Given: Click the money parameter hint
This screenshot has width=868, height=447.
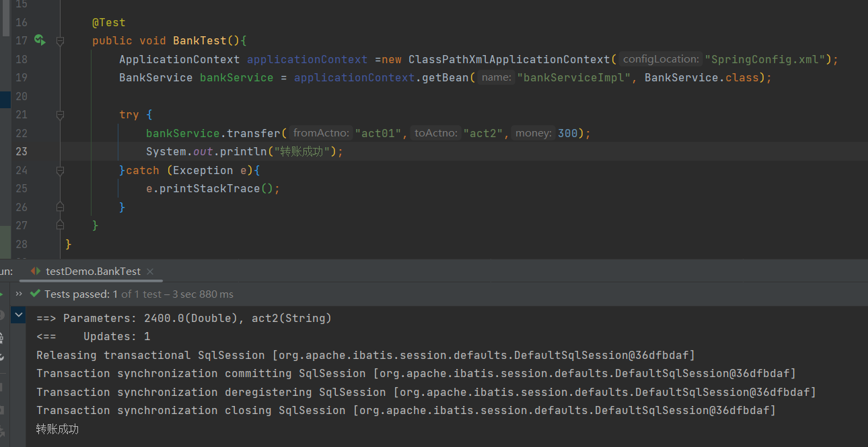Looking at the screenshot, I should click(x=534, y=133).
